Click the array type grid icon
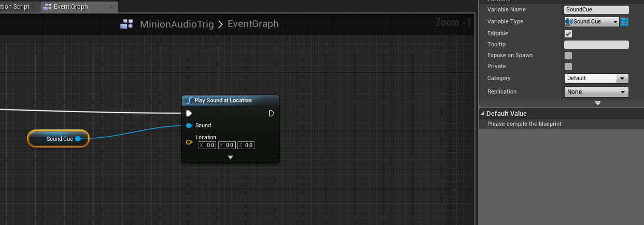The image size is (644, 225). click(624, 21)
